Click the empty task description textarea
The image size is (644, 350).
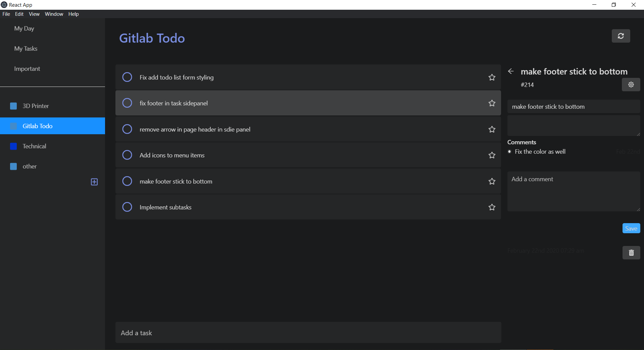click(574, 126)
